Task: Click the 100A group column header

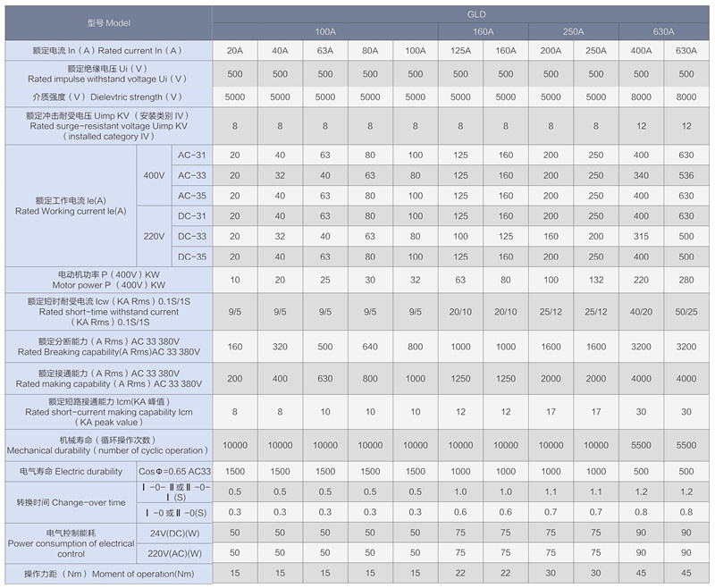Action: [325, 32]
